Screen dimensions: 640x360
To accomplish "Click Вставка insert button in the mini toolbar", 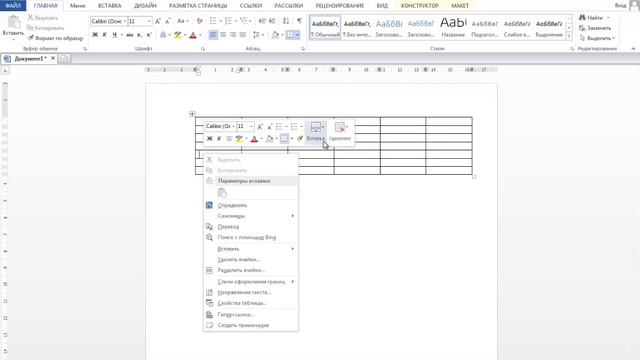I will [x=316, y=132].
